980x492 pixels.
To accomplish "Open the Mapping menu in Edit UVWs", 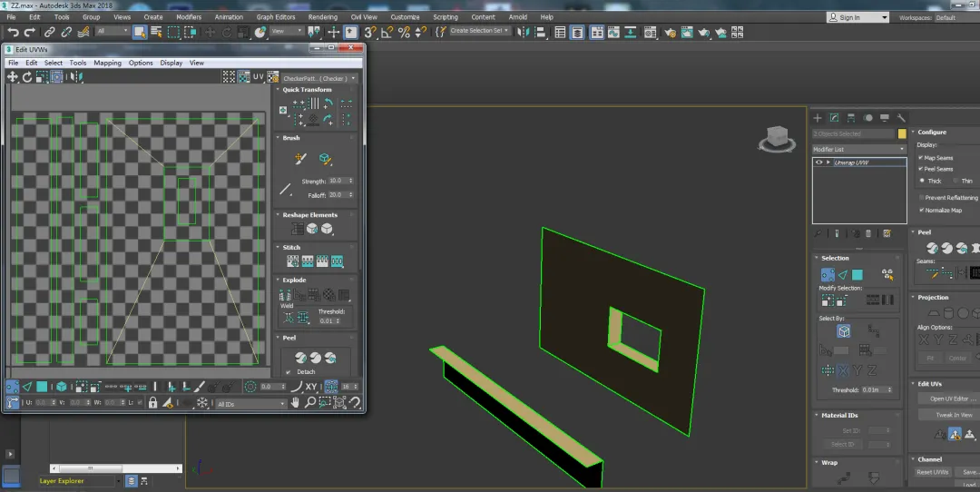I will tap(107, 64).
